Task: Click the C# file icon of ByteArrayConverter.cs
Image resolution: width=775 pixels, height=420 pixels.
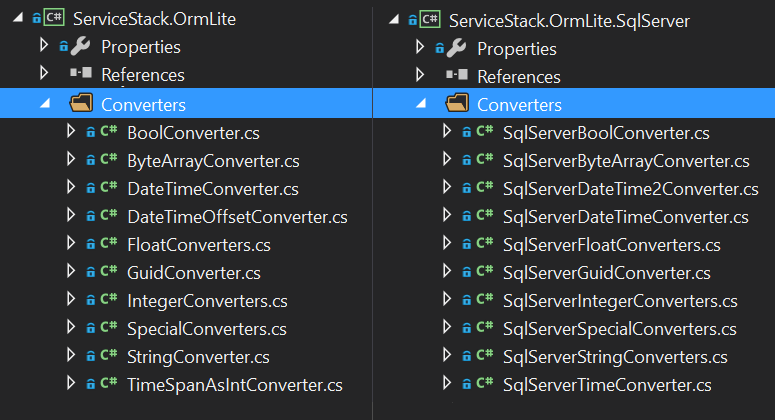Action: pyautogui.click(x=109, y=160)
